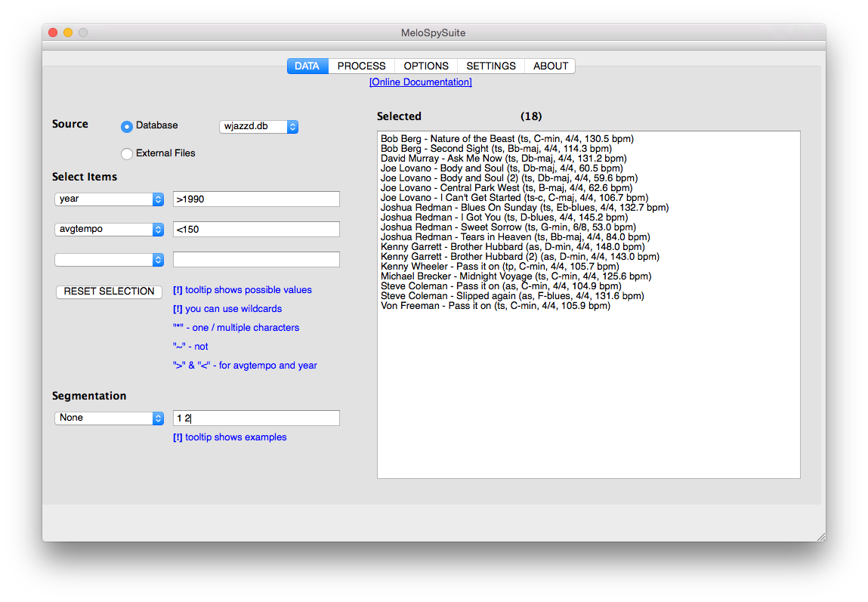Click the tooltip shows possible values hint
The width and height of the screenshot is (868, 602).
click(242, 290)
